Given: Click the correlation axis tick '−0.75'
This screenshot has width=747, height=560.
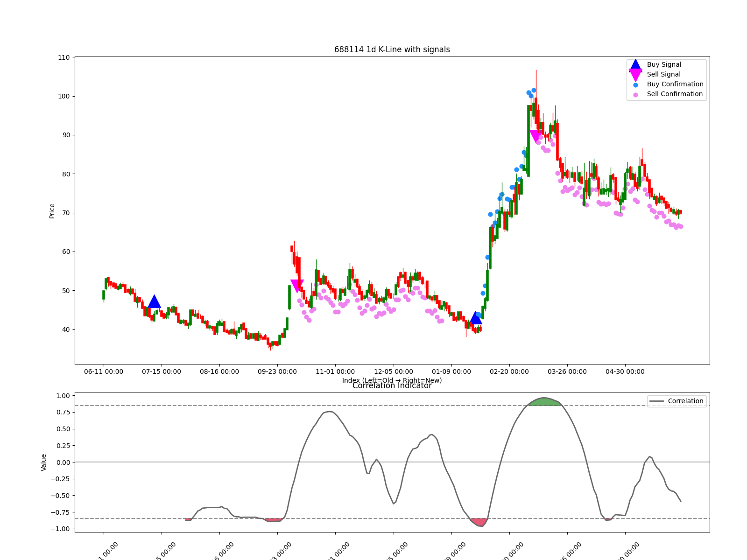Looking at the screenshot, I should point(60,513).
